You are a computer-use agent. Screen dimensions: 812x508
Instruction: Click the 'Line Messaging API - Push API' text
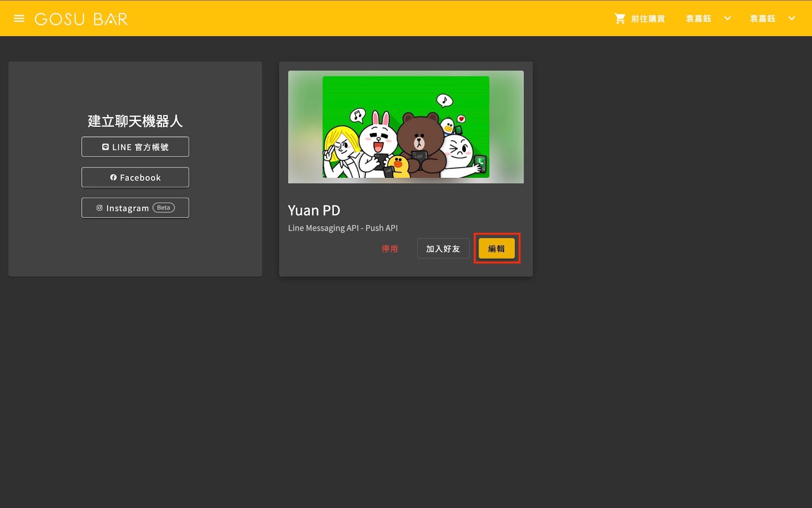343,228
